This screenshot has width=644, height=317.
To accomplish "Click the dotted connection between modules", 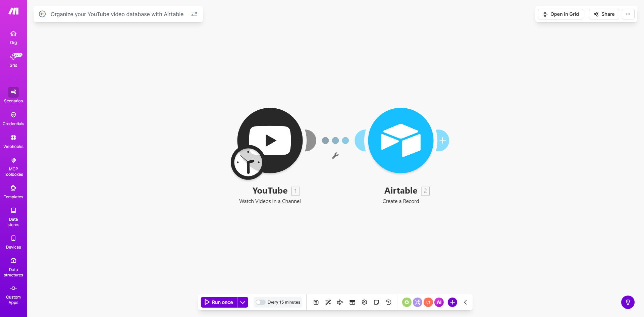I will click(335, 141).
